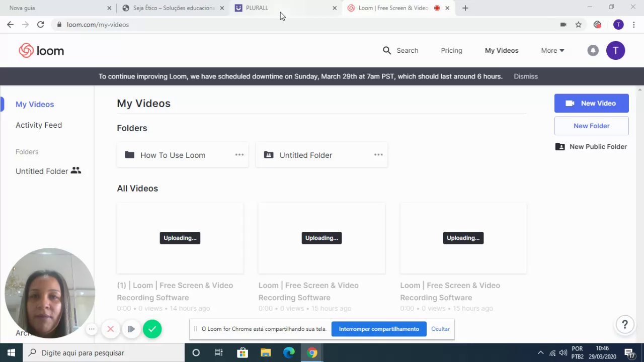
Task: Cancel the Loom recording with X
Action: 111,329
